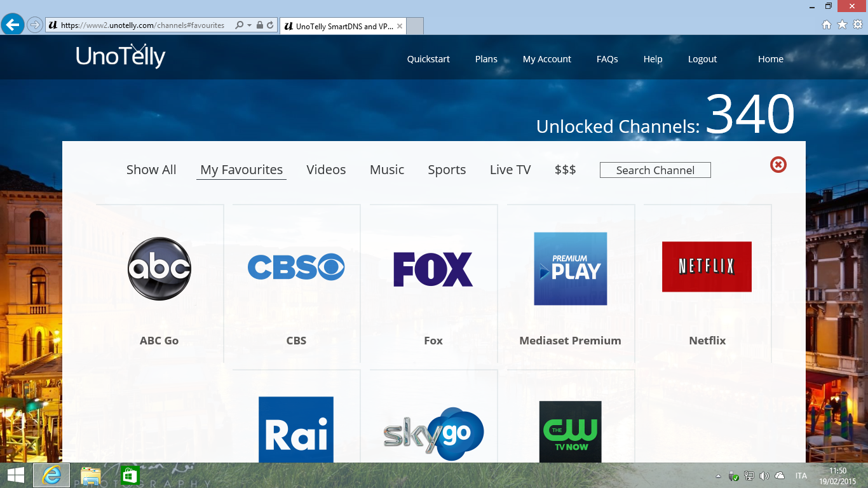Click the address bar search magnifier
The image size is (868, 488).
click(x=240, y=25)
